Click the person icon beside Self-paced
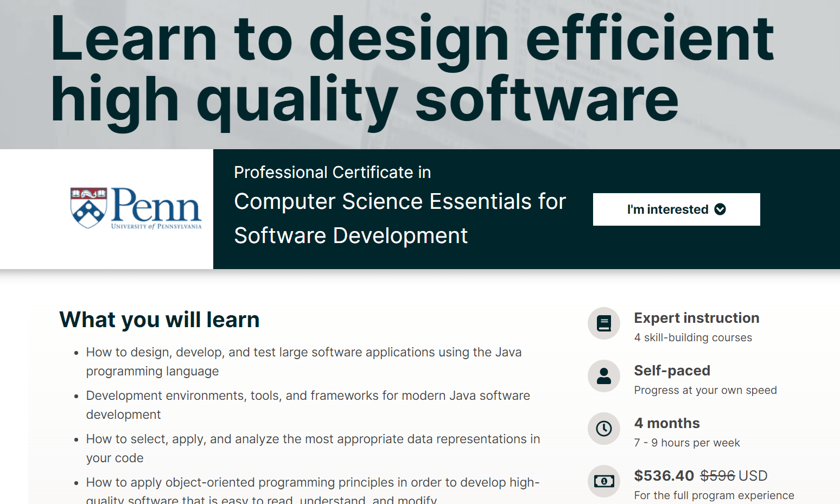 point(604,376)
